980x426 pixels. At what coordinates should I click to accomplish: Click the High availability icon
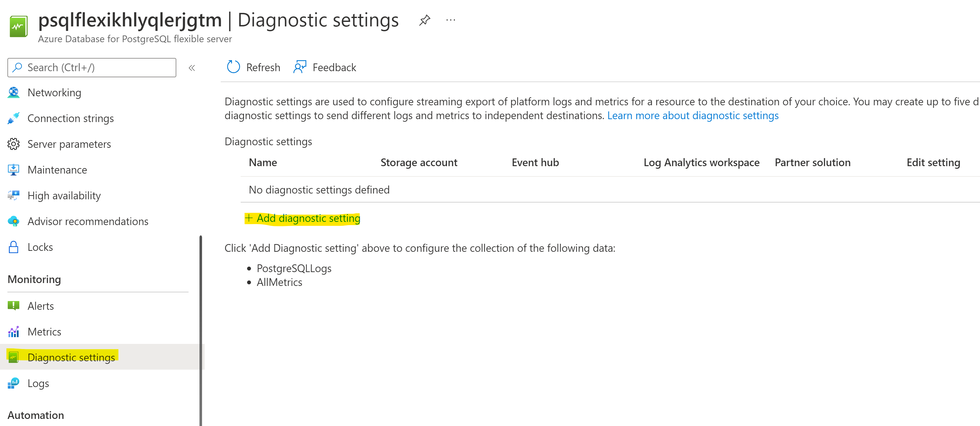[14, 196]
